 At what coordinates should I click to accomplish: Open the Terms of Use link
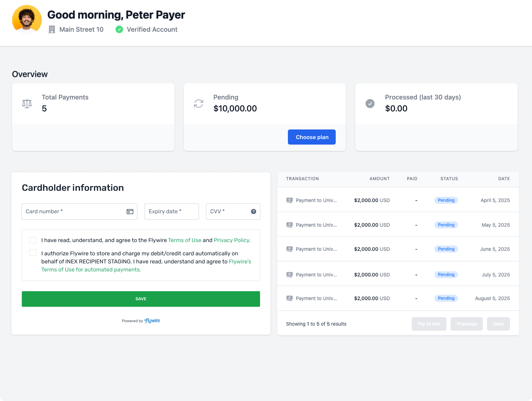(184, 240)
